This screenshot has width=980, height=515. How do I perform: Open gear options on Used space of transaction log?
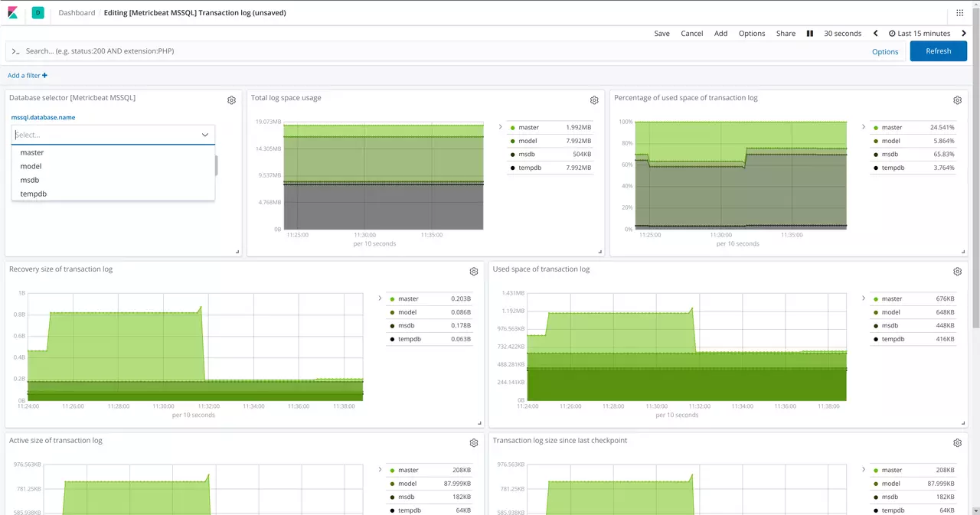(957, 272)
